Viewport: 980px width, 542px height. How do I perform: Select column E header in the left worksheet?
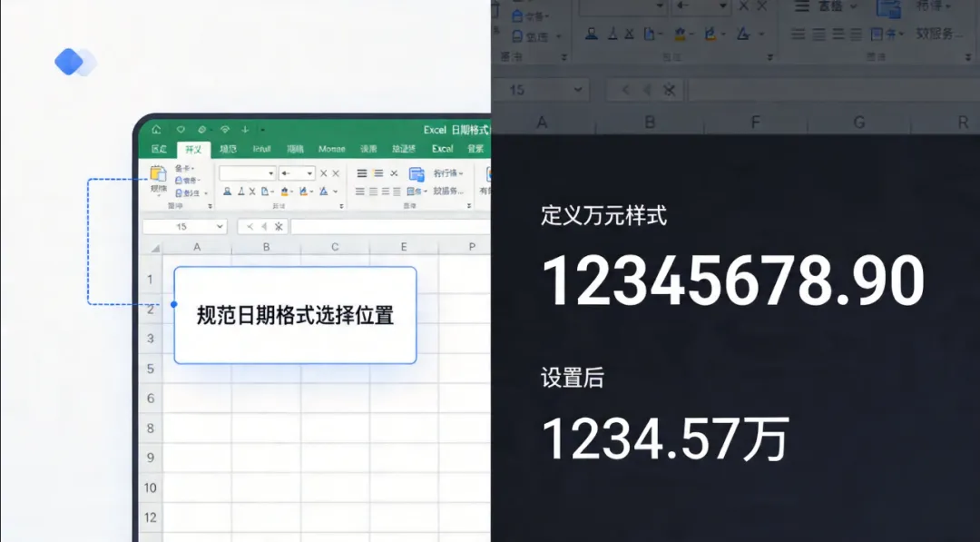[404, 247]
